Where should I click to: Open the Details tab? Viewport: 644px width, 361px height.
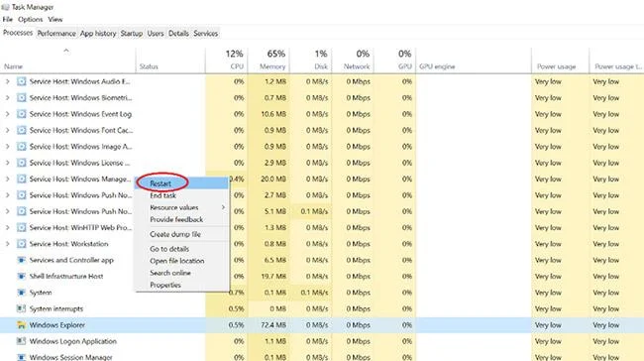[x=178, y=34]
